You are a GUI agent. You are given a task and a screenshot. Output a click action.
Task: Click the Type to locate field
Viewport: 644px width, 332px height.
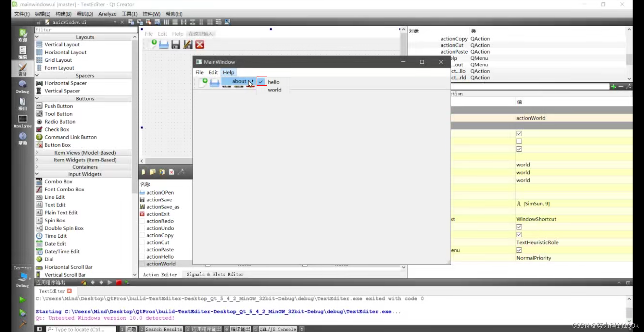(x=80, y=329)
